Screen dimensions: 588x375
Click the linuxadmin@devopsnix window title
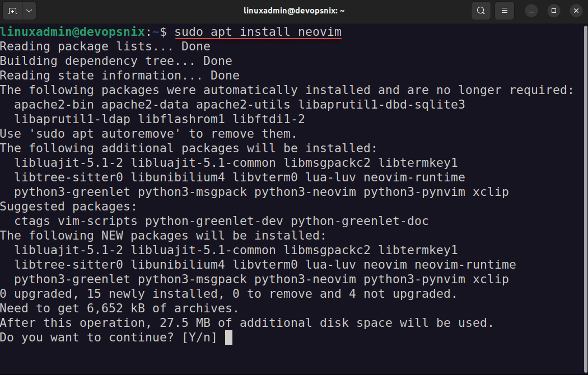293,11
